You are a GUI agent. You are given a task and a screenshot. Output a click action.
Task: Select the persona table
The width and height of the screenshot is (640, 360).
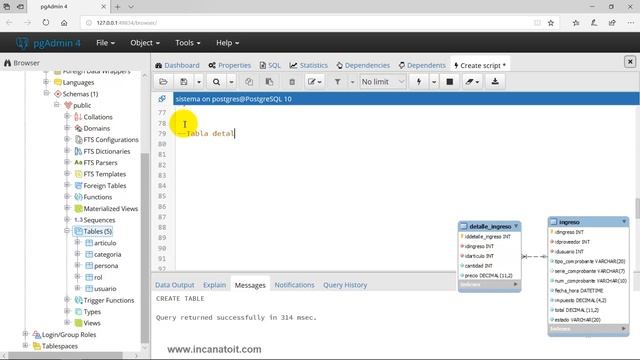(x=106, y=266)
